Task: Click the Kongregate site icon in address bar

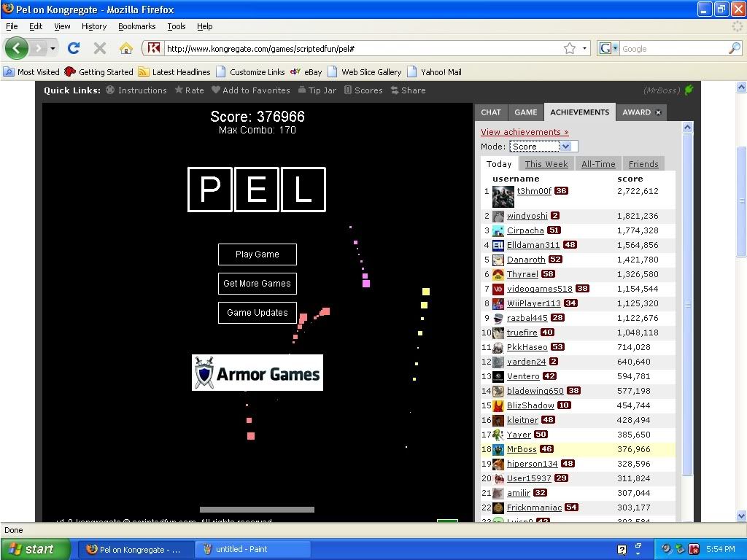Action: pos(153,48)
